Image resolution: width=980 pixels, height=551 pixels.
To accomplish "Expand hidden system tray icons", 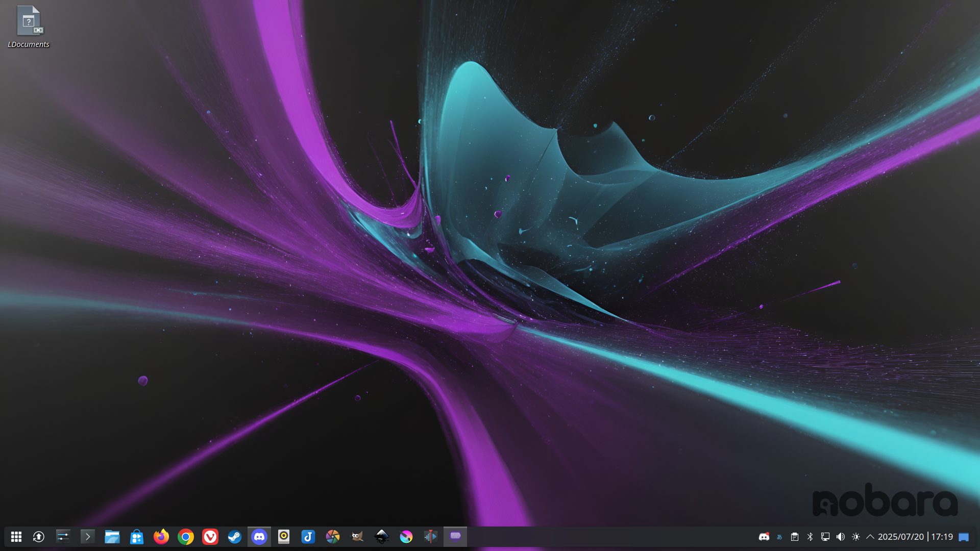I will [x=870, y=537].
